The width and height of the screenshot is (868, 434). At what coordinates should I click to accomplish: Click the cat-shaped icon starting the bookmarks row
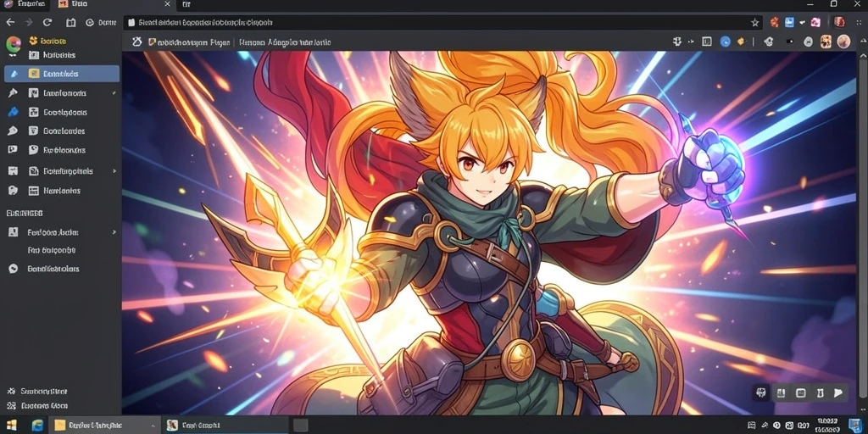pos(136,42)
